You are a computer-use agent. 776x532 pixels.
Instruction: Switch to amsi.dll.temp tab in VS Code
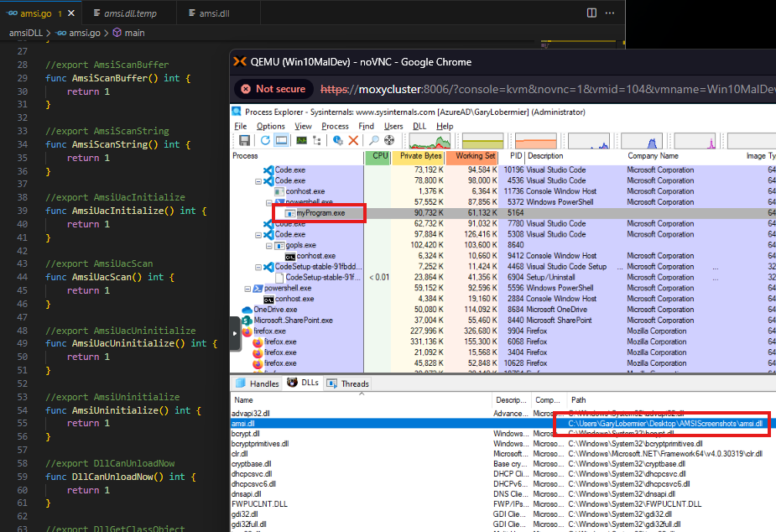(x=130, y=14)
